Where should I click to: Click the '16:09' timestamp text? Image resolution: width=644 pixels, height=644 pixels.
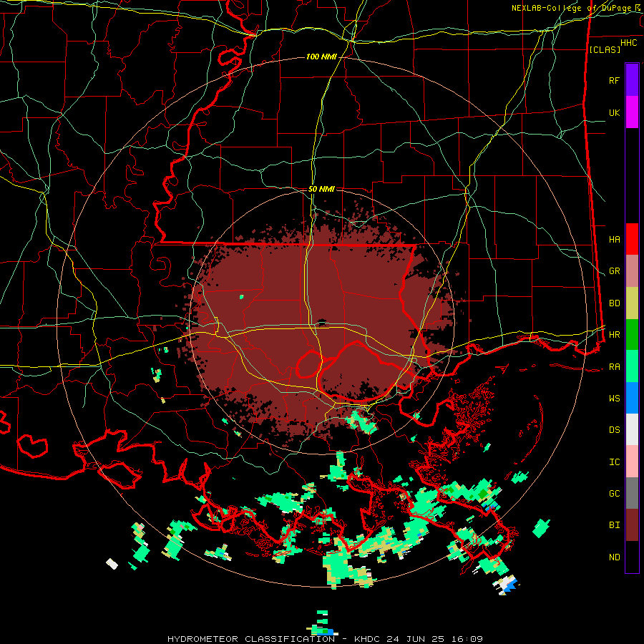tap(469, 639)
